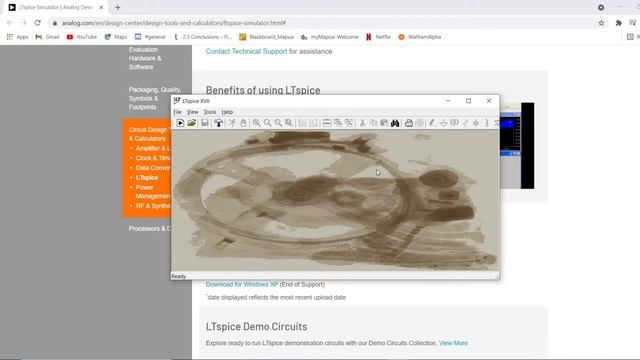Select the Capacitor component tool
This screenshot has width=640, height=360.
point(476,123)
